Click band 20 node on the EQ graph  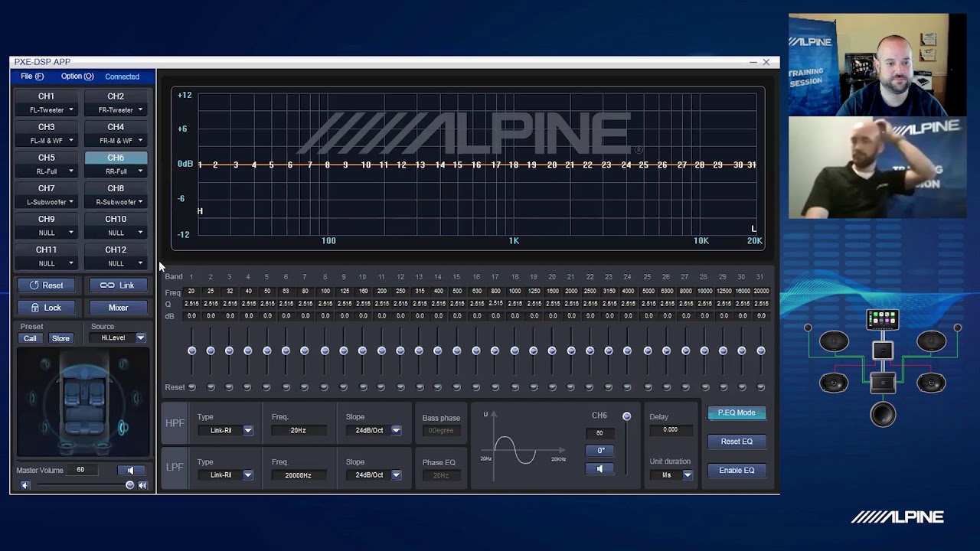point(552,165)
